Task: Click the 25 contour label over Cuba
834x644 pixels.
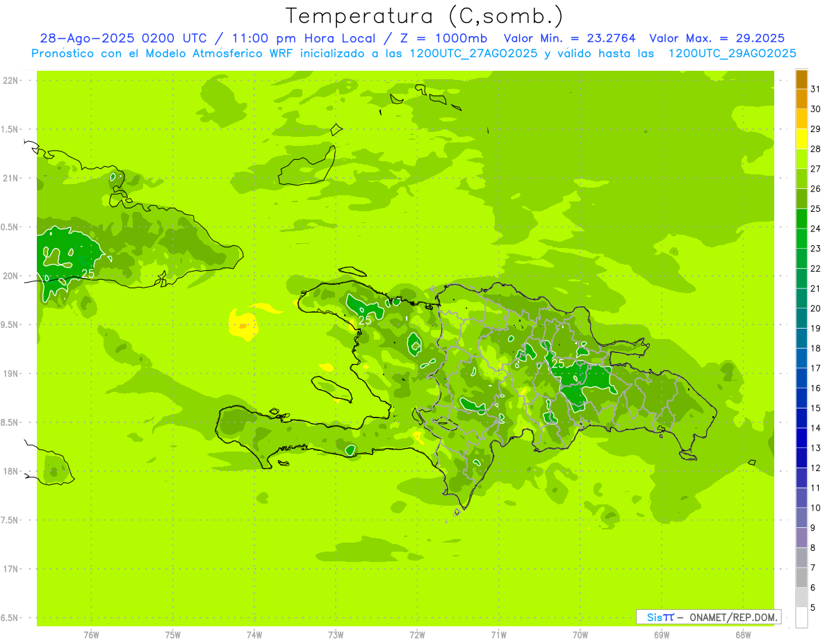Action: tap(88, 274)
